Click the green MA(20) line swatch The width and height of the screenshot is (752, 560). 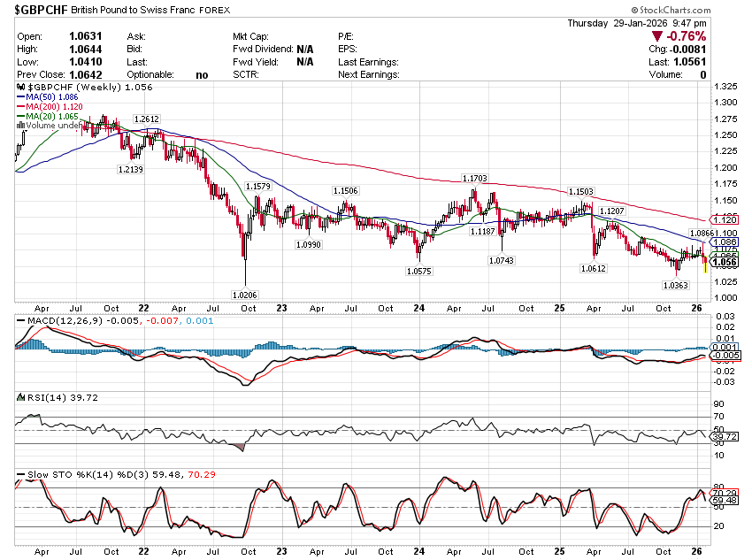21,117
